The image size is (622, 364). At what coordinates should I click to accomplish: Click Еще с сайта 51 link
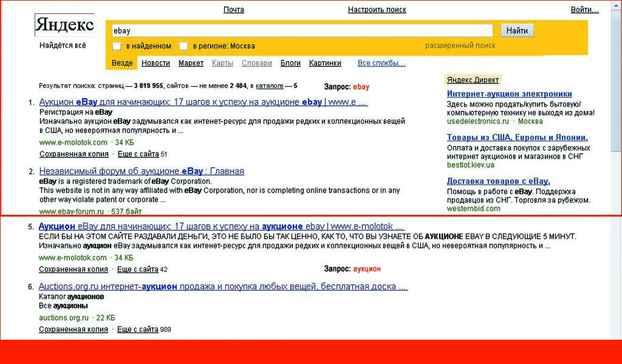[138, 154]
